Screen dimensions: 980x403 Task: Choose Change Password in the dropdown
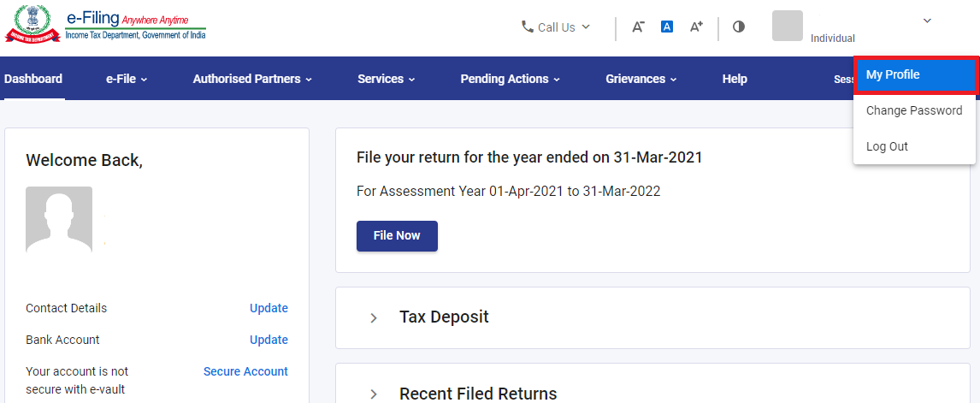[x=914, y=110]
